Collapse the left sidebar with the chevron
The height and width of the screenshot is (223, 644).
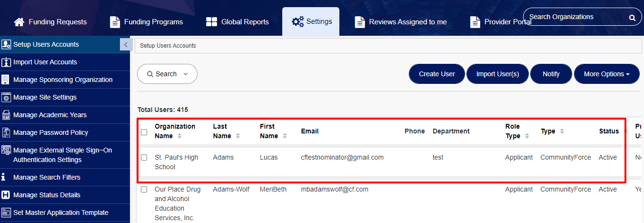point(126,44)
